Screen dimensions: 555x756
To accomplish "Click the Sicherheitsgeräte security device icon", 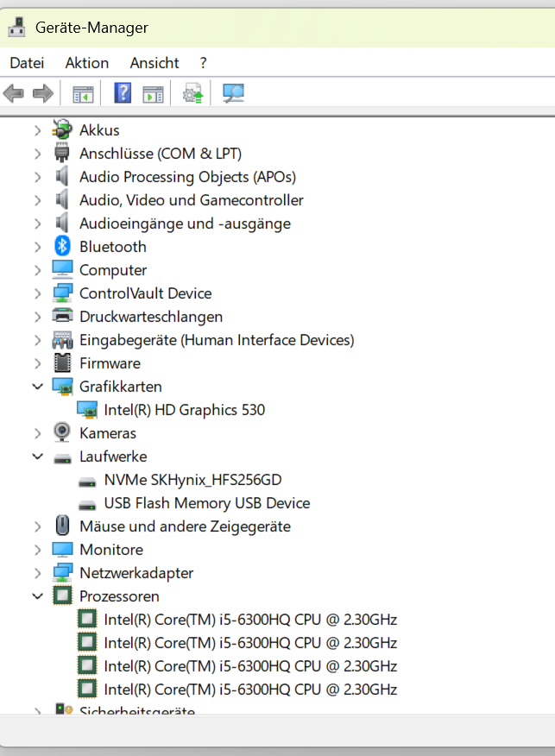I will coord(63,709).
